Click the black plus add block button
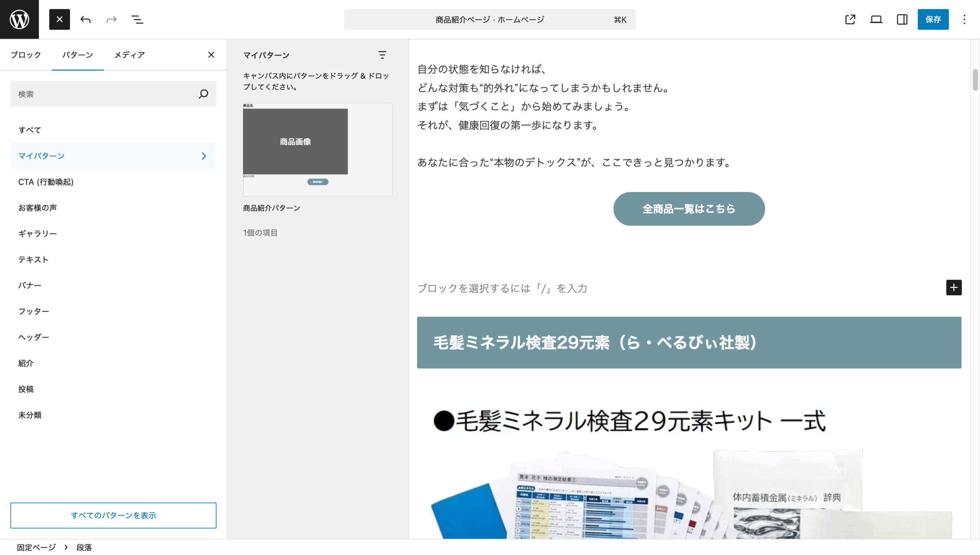The image size is (980, 555). click(954, 287)
